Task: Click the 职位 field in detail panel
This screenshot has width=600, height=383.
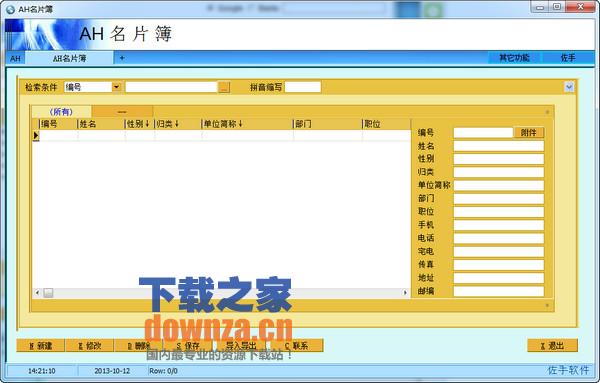Action: coord(499,212)
